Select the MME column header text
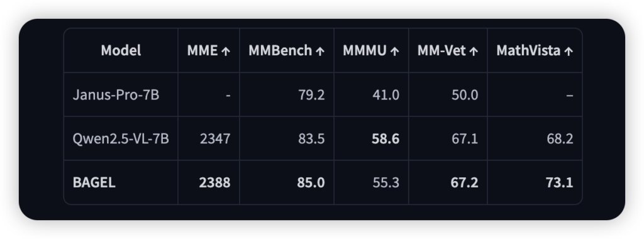The image size is (644, 239). [x=203, y=50]
